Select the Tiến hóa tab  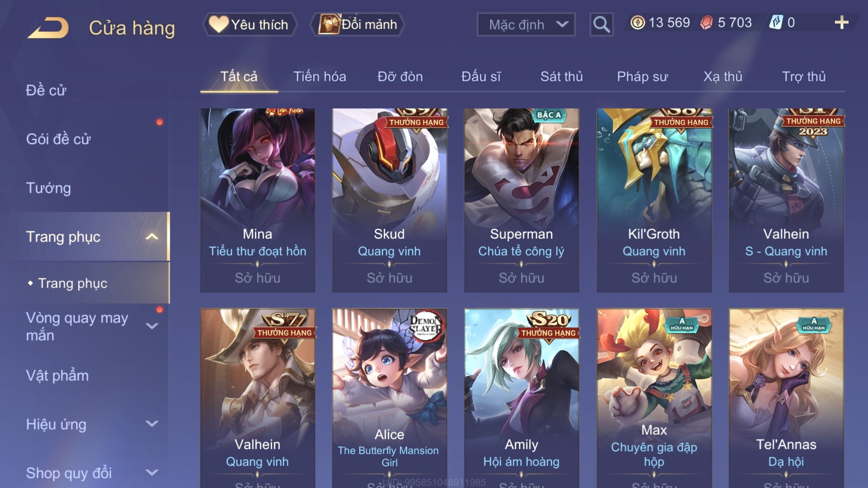320,76
